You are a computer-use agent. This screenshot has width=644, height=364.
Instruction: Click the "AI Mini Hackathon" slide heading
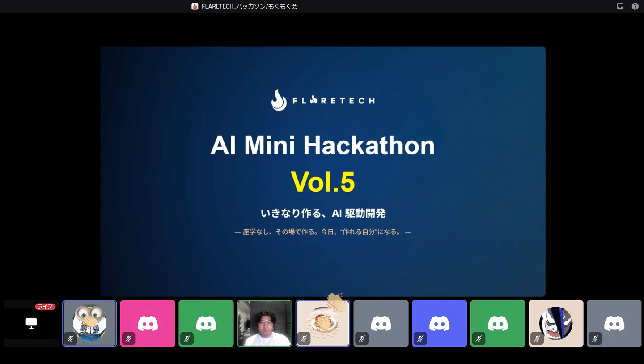coord(322,146)
